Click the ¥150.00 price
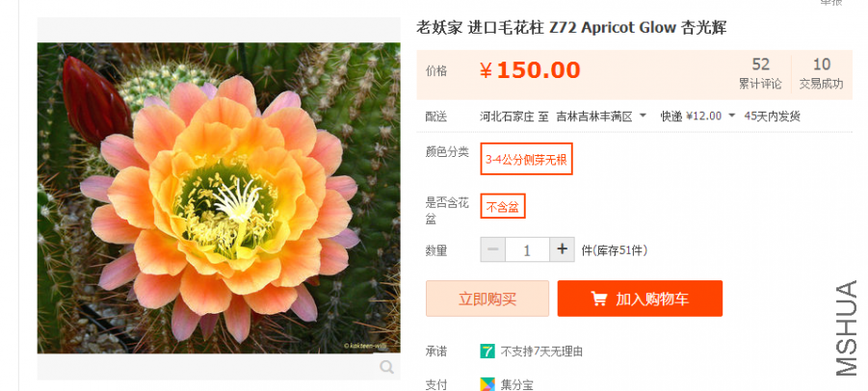The width and height of the screenshot is (868, 391). 530,70
